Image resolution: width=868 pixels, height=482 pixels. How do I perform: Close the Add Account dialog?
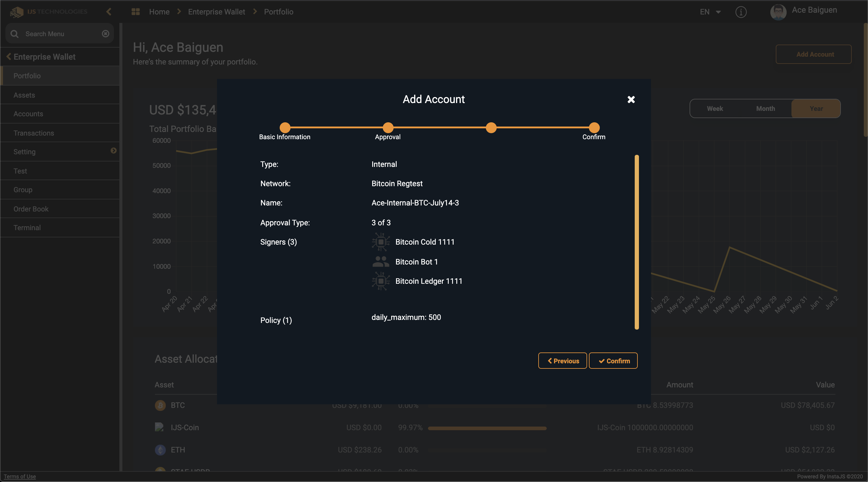(631, 99)
